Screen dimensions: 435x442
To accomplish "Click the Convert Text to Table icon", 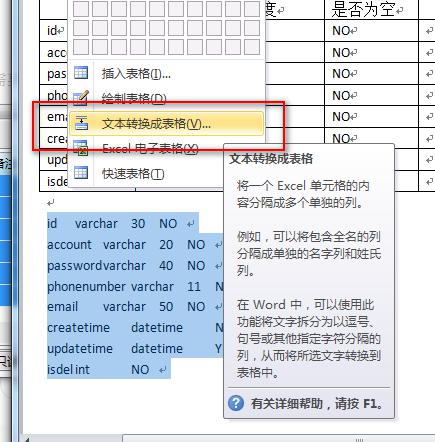I will tap(81, 123).
